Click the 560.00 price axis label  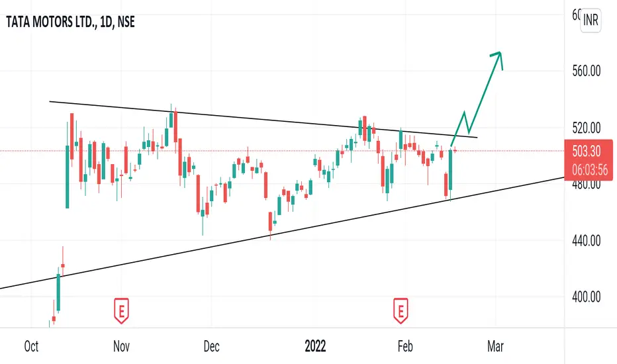click(x=587, y=71)
